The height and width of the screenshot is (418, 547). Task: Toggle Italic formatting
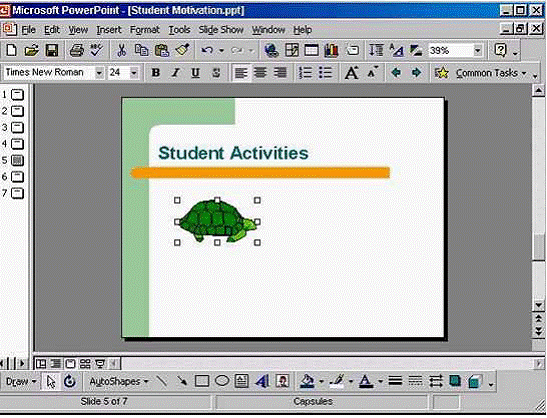click(x=175, y=73)
